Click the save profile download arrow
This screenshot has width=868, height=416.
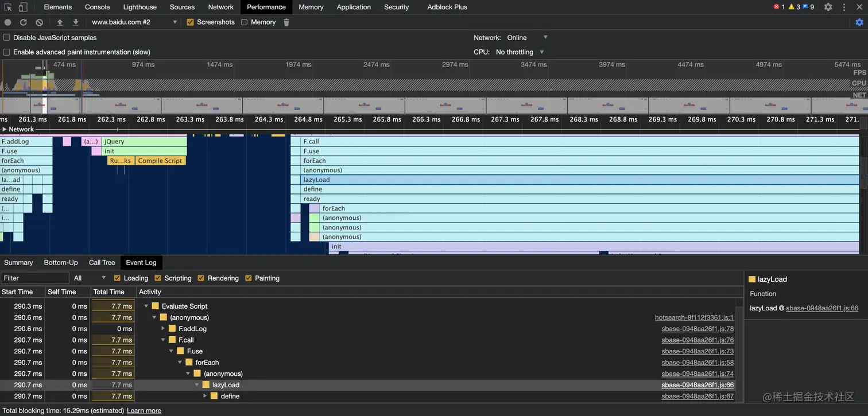click(x=75, y=22)
